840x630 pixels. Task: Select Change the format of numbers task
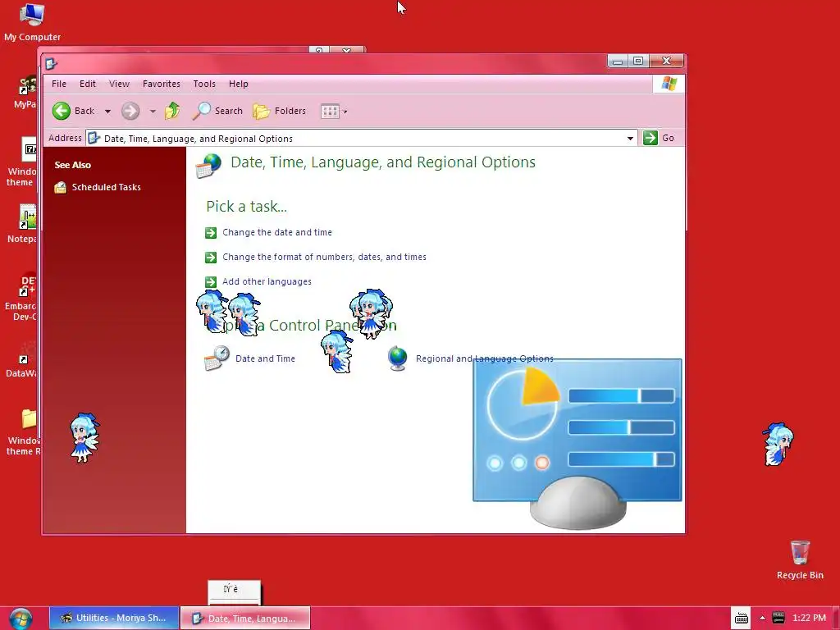coord(324,257)
